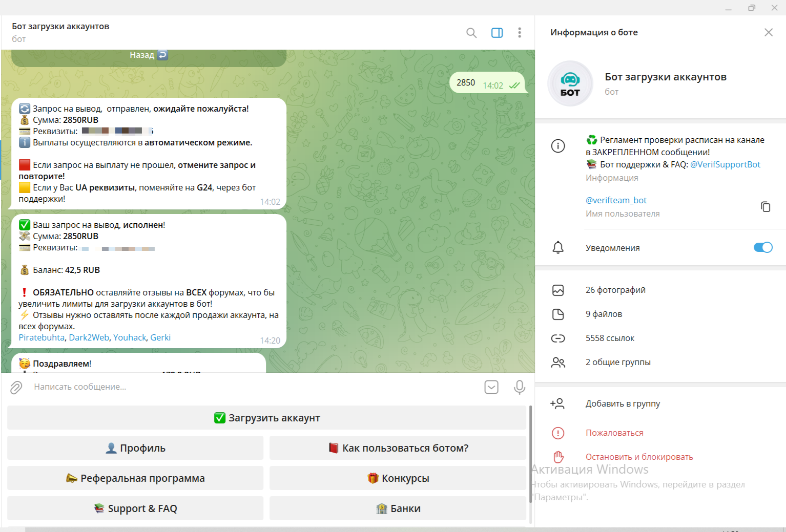Viewport: 786px width, 532px height.
Task: Click the paperclip attach file icon
Action: (x=16, y=388)
